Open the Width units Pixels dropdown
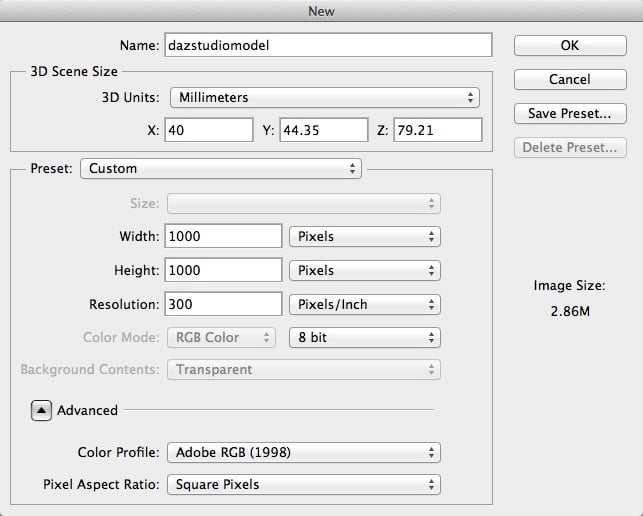The height and width of the screenshot is (516, 643). click(x=364, y=237)
